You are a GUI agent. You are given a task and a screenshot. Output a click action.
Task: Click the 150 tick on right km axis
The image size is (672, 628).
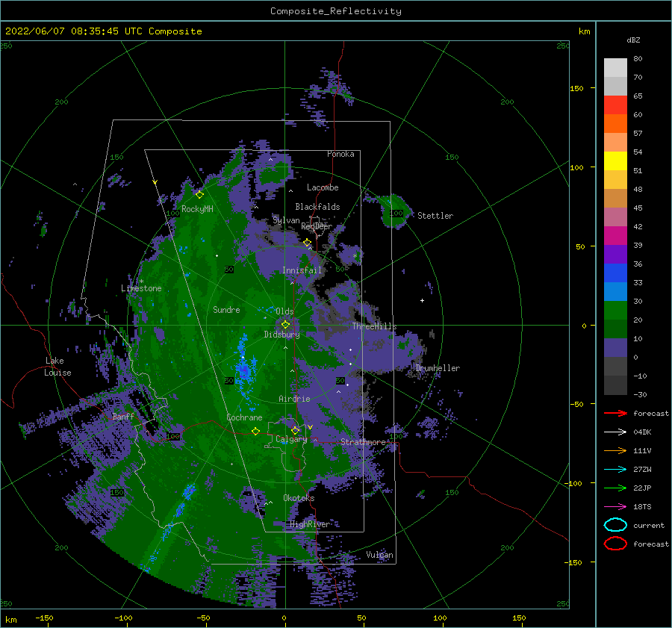tap(576, 88)
